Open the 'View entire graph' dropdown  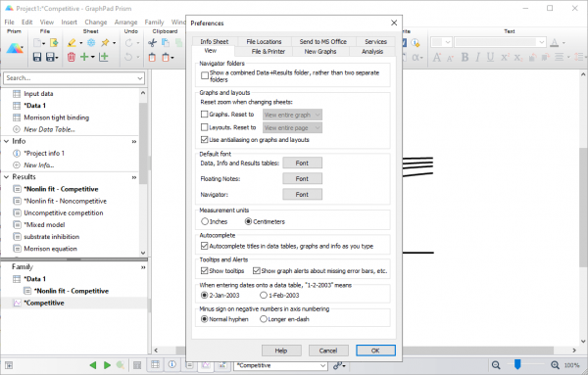coord(292,115)
